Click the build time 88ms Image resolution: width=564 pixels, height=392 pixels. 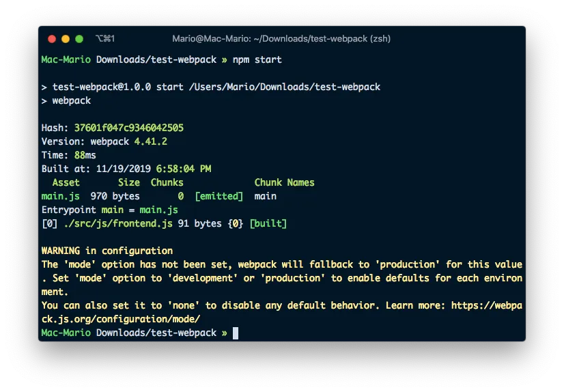point(85,155)
